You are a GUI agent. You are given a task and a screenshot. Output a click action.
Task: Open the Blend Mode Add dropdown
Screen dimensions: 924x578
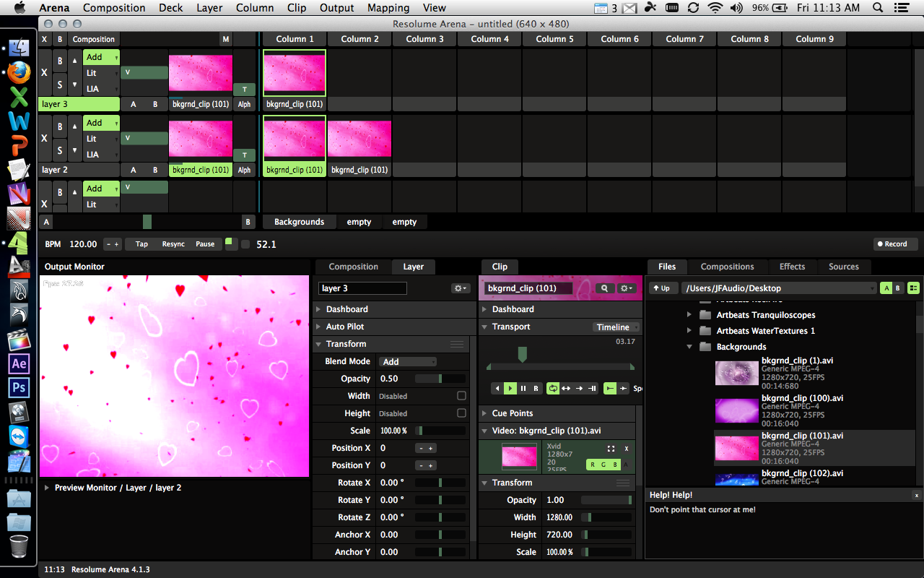(409, 361)
